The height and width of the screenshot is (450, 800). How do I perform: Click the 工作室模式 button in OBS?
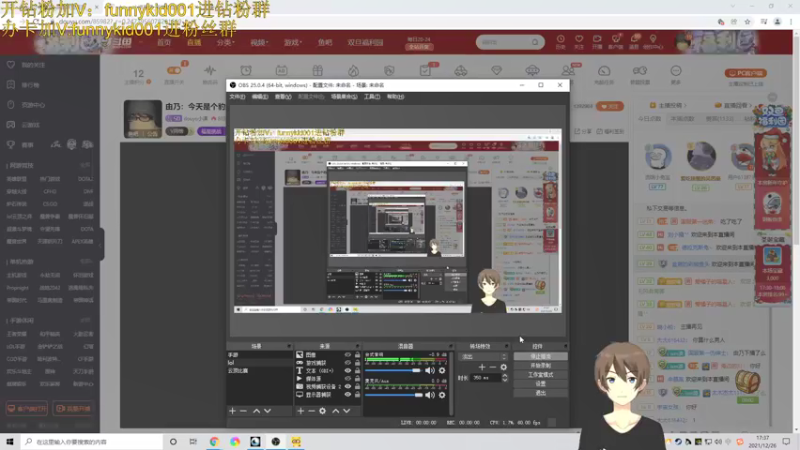pos(540,374)
